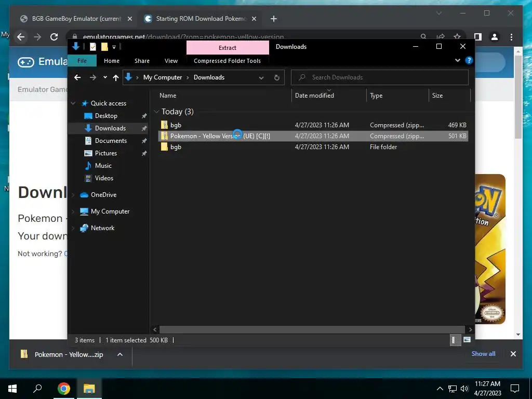
Task: Select the bgb compressed zip file
Action: [313, 125]
